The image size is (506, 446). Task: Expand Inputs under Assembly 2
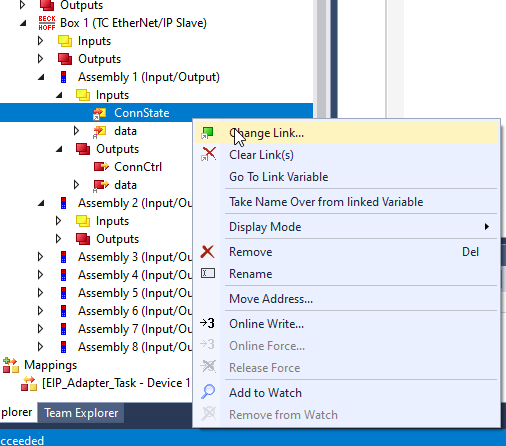click(x=59, y=221)
